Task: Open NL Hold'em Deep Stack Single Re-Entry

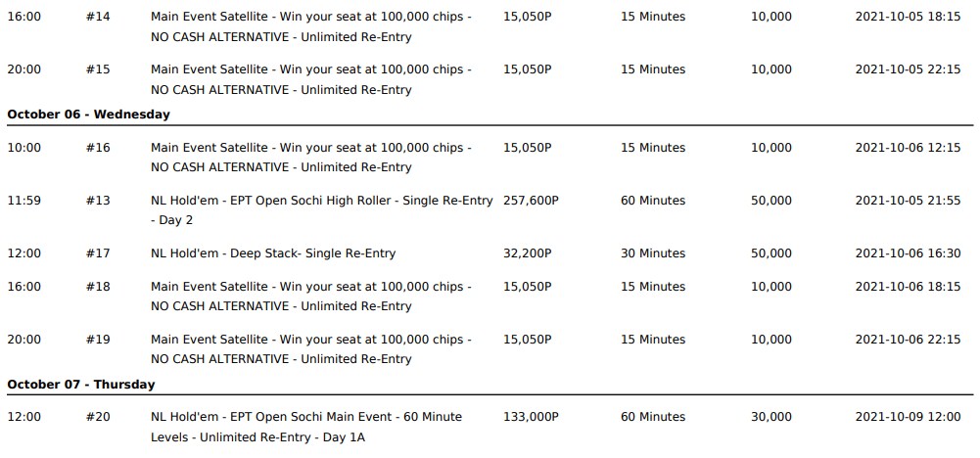Action: click(273, 253)
